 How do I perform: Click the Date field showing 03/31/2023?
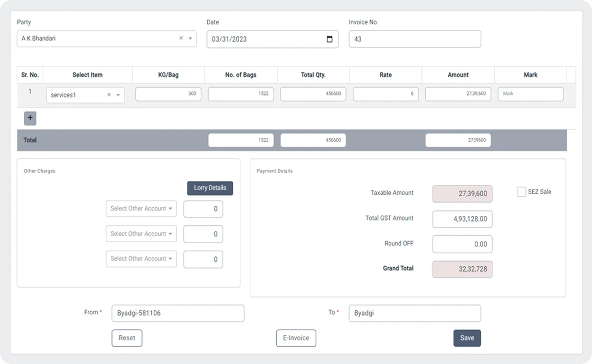pyautogui.click(x=272, y=39)
